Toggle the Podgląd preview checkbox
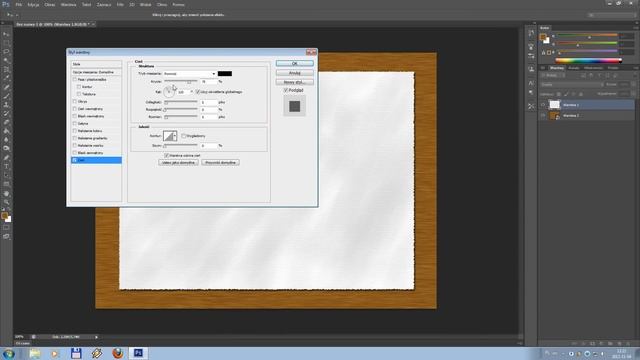This screenshot has height=360, width=640. tap(286, 90)
